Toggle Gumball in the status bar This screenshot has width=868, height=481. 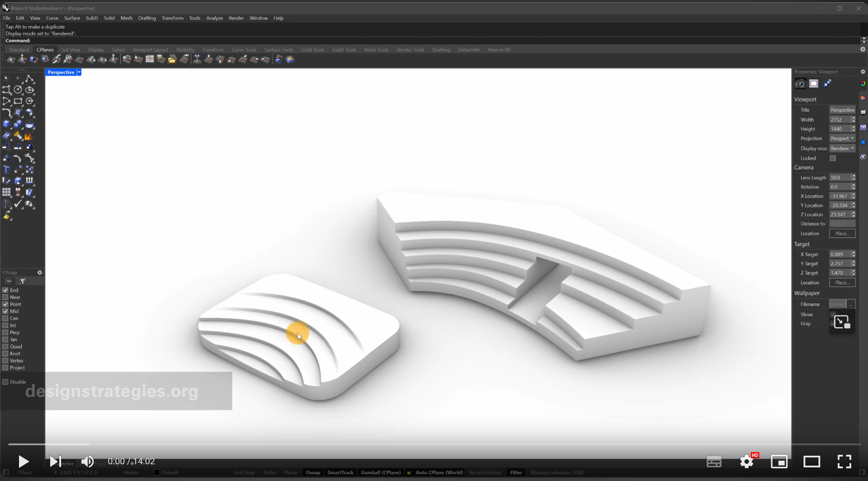(380, 472)
